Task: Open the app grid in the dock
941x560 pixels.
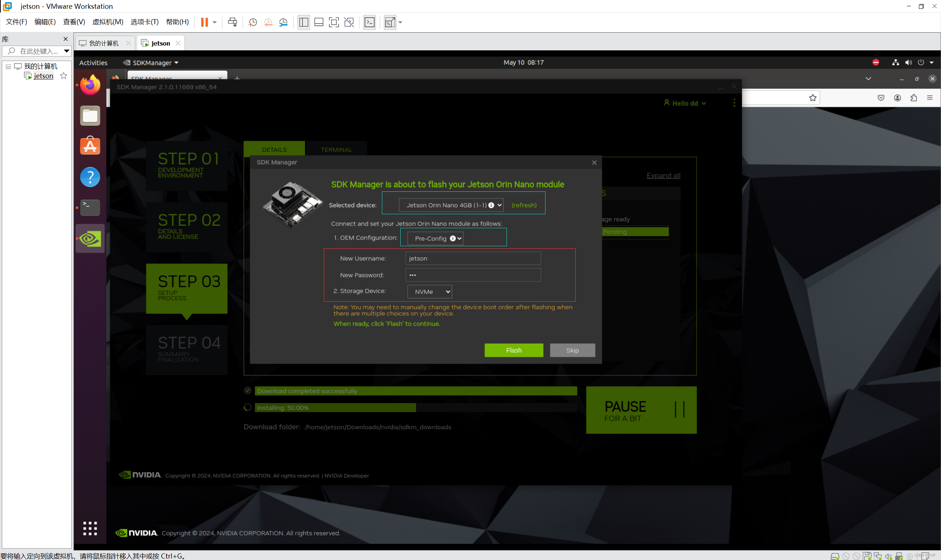Action: click(x=90, y=528)
